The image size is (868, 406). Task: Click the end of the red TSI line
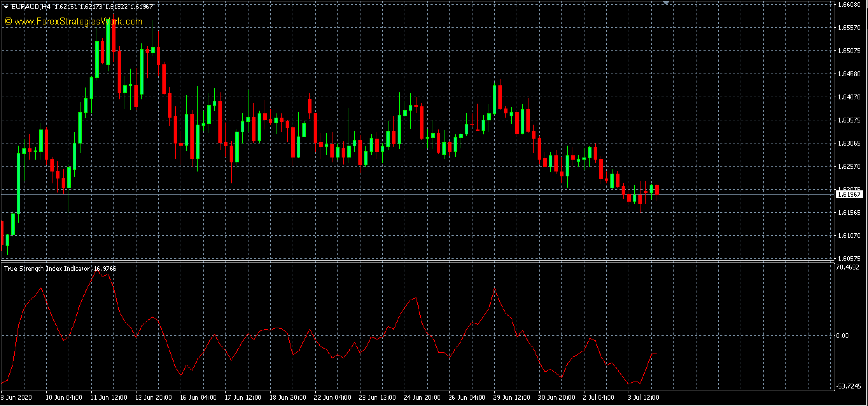656,353
